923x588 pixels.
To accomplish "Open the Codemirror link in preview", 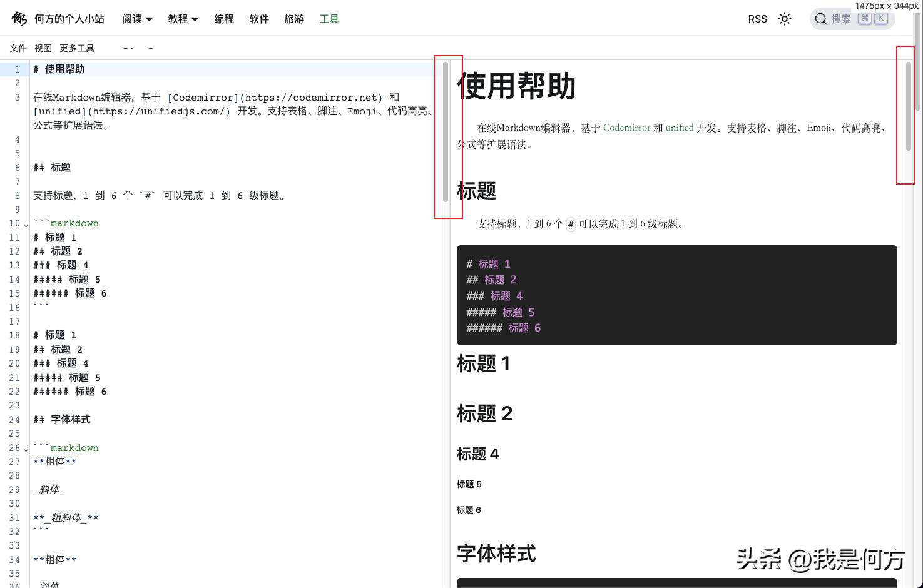I will [626, 128].
